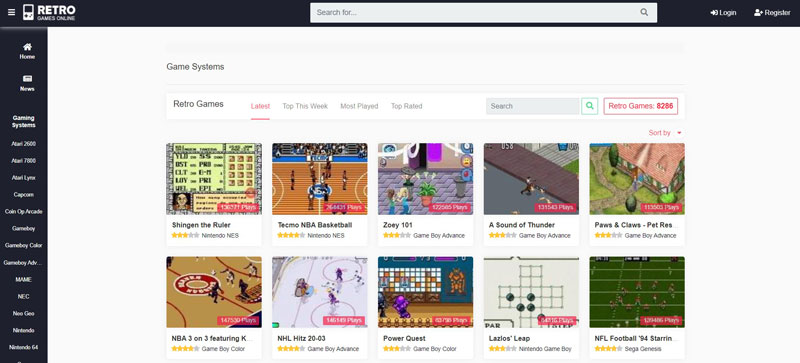Screen dimensions: 800x363
Task: Click into the top 'Search for...' field
Action: pyautogui.click(x=483, y=13)
